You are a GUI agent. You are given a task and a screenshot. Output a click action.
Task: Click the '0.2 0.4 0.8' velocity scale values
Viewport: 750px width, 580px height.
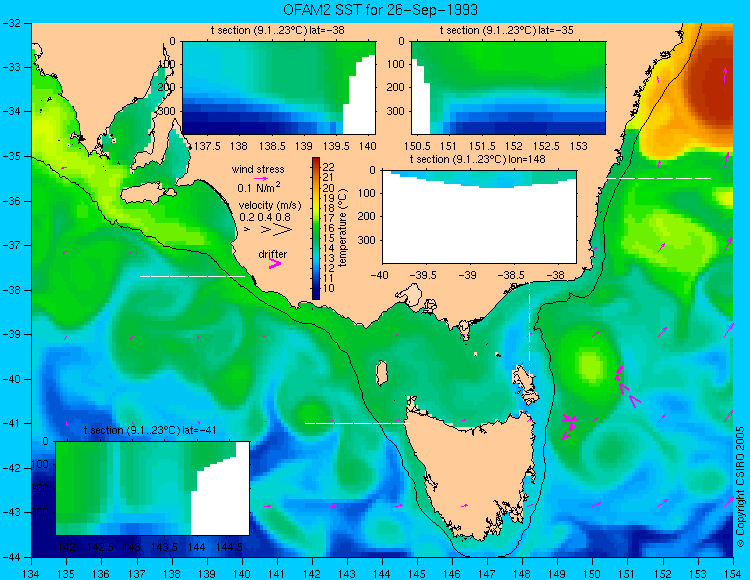point(265,217)
